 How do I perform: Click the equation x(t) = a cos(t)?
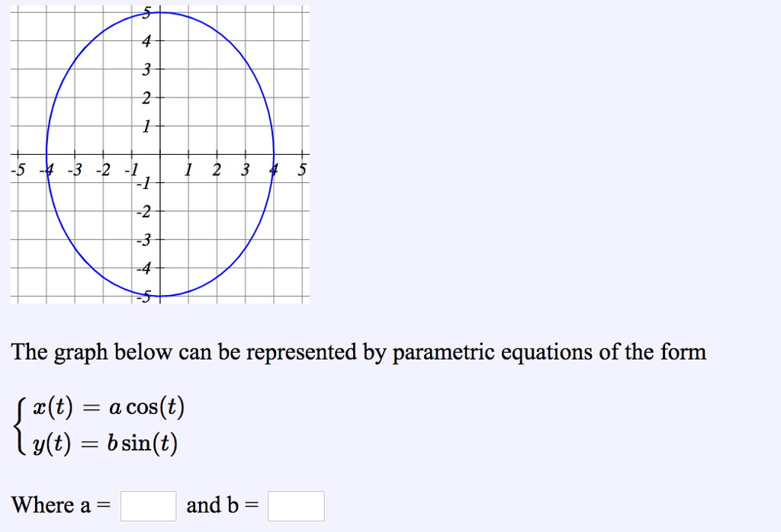(107, 408)
